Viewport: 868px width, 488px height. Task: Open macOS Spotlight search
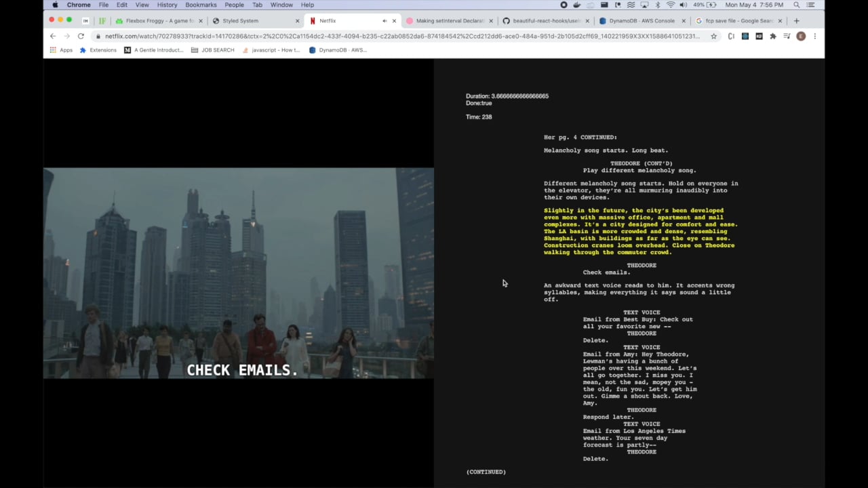[x=797, y=5]
